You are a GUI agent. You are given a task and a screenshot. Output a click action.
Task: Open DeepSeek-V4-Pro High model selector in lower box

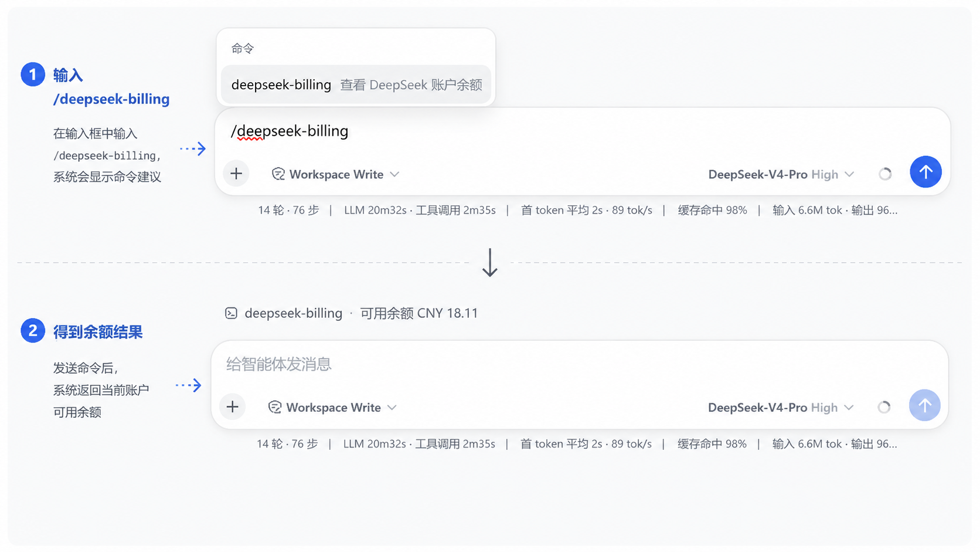pyautogui.click(x=781, y=407)
